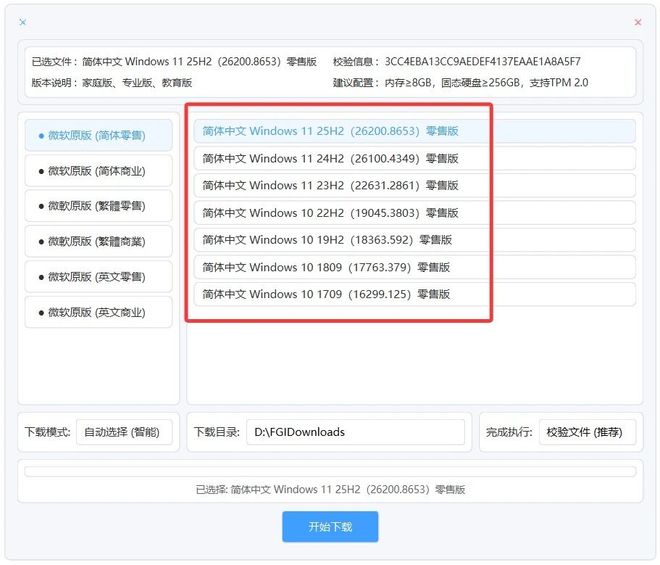Viewport: 660px width, 565px height.
Task: Click checksum 3CC4EBA13CC9AEDEF4137EAAE1A8A5F7
Action: click(x=482, y=62)
